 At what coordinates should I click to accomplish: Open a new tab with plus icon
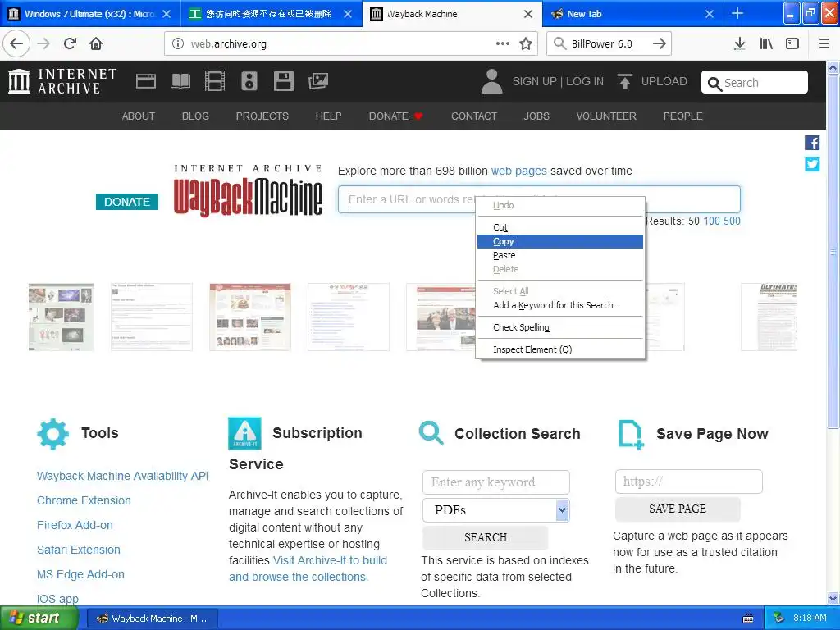click(737, 13)
